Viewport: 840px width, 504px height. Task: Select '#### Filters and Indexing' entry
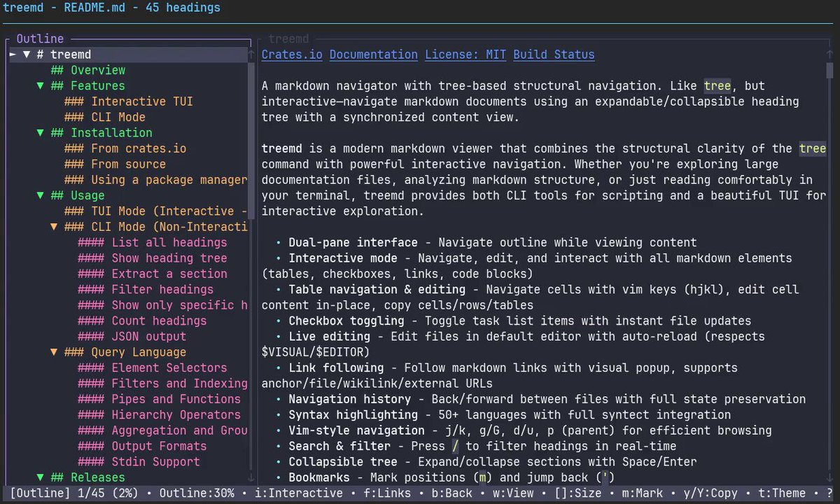coord(163,384)
